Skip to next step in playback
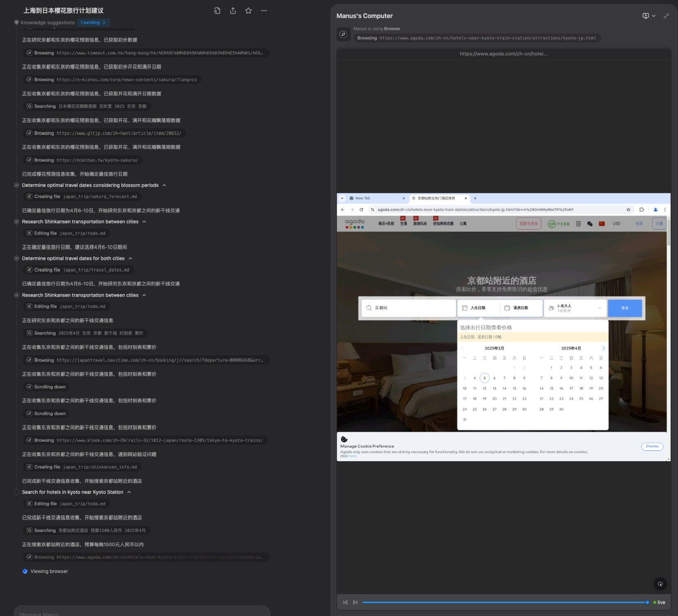The image size is (678, 616). click(x=355, y=602)
